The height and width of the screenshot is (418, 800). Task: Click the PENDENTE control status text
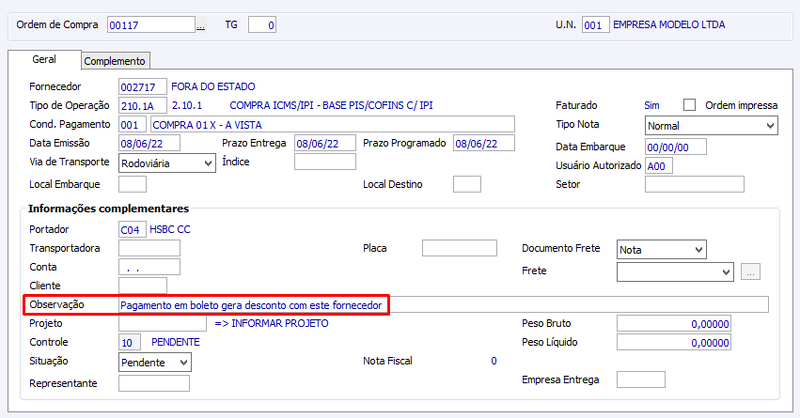tap(176, 342)
